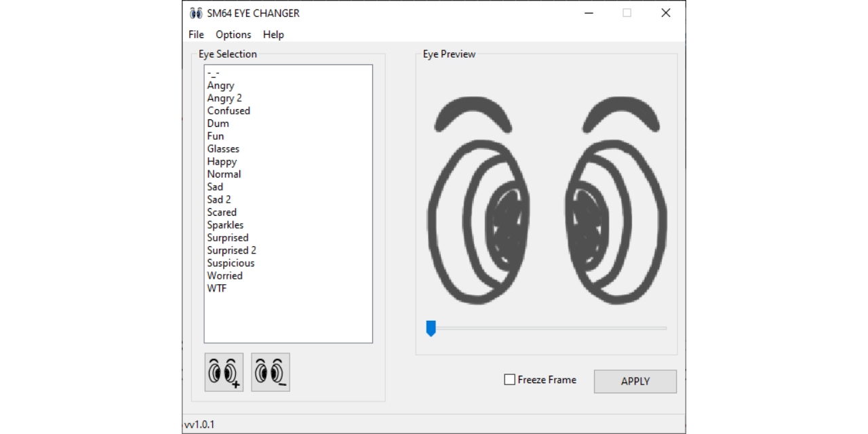Select the "-_-" eye entry
The height and width of the screenshot is (434, 868).
288,73
